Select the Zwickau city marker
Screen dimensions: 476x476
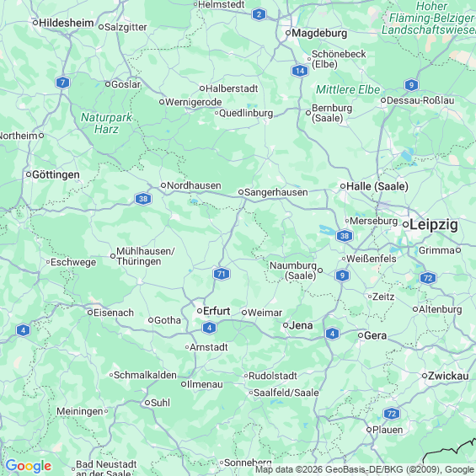[425, 376]
